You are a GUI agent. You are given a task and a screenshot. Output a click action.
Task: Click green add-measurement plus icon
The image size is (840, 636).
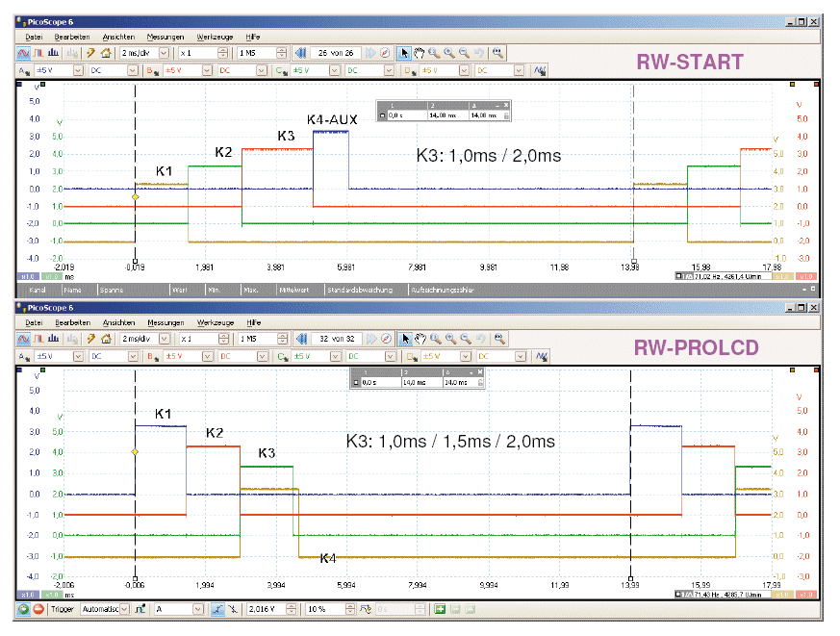tap(440, 609)
